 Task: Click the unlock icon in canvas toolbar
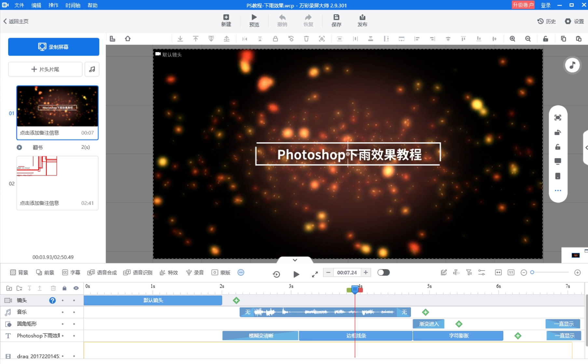(x=546, y=39)
